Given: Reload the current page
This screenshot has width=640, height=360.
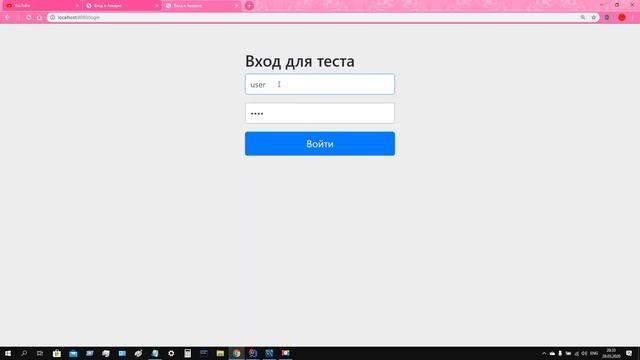Looking at the screenshot, I should point(29,18).
